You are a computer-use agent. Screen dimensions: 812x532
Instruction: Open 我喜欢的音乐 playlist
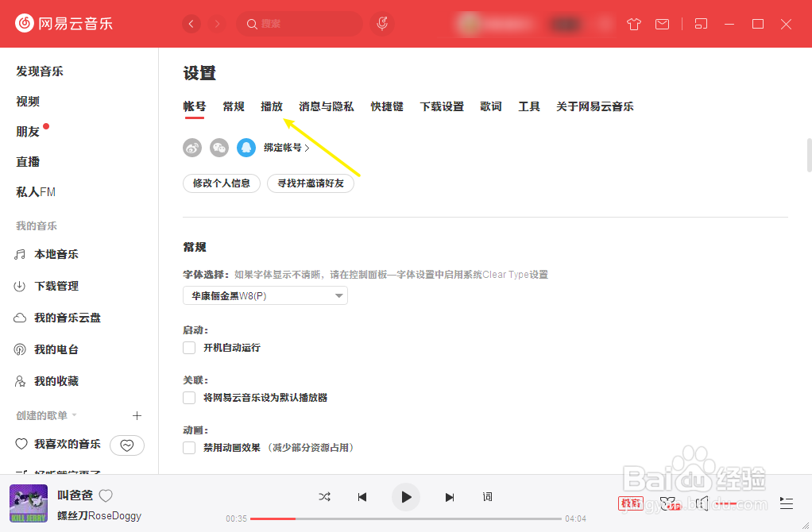(68, 444)
